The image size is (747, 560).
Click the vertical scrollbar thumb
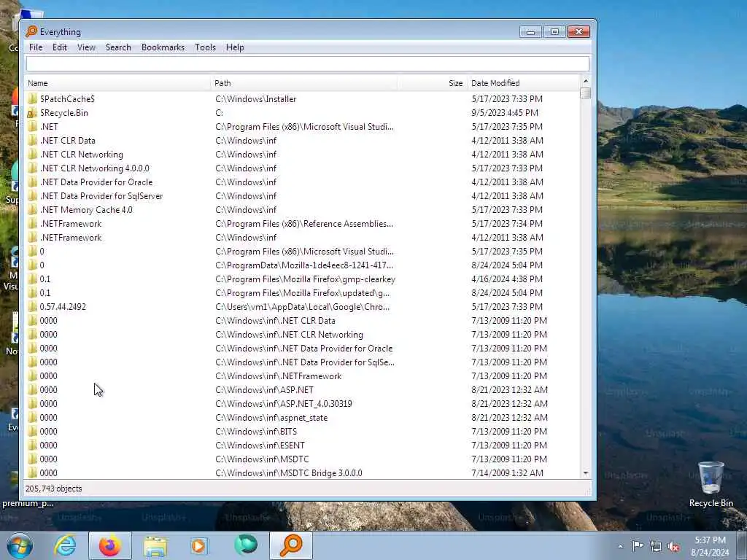586,93
